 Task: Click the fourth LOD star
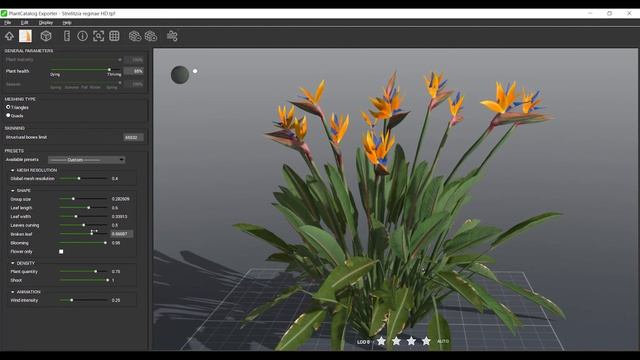pyautogui.click(x=426, y=341)
